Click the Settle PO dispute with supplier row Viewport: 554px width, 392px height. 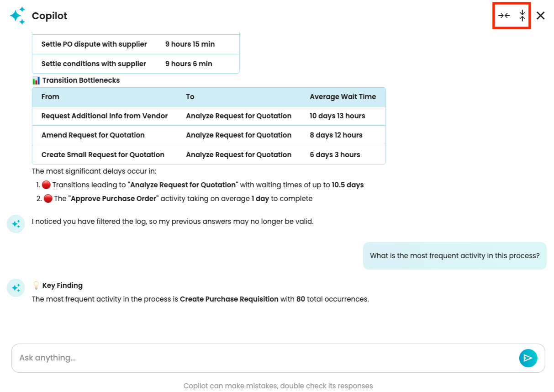(x=94, y=44)
